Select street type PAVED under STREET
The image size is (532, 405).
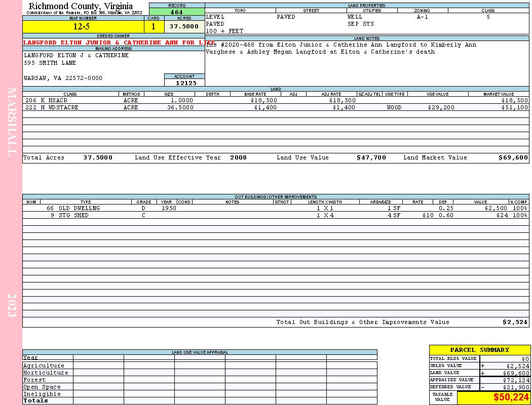(286, 17)
